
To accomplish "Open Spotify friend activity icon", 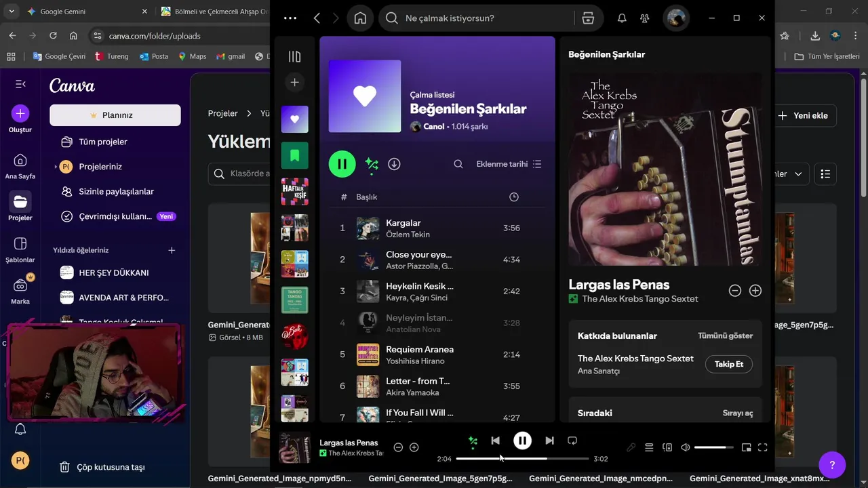I will click(645, 18).
